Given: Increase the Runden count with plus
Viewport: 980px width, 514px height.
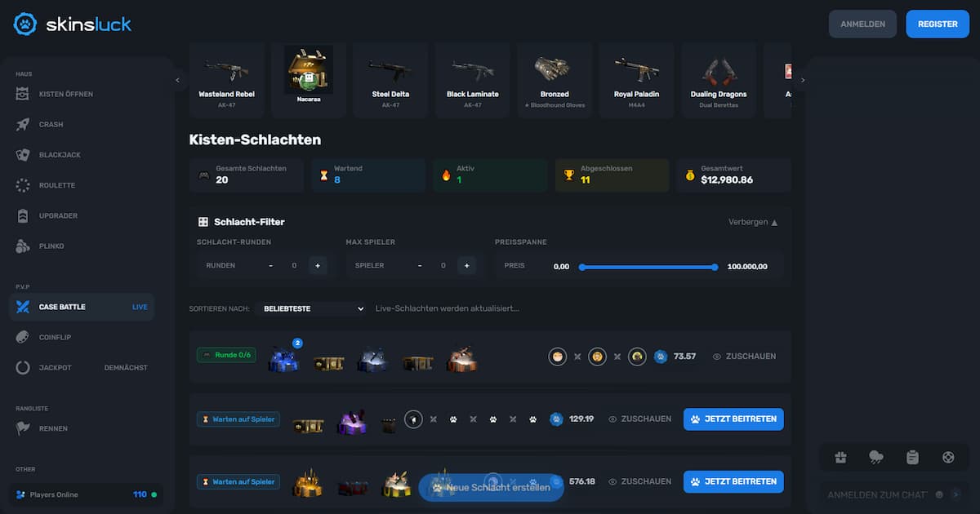Looking at the screenshot, I should tap(318, 265).
